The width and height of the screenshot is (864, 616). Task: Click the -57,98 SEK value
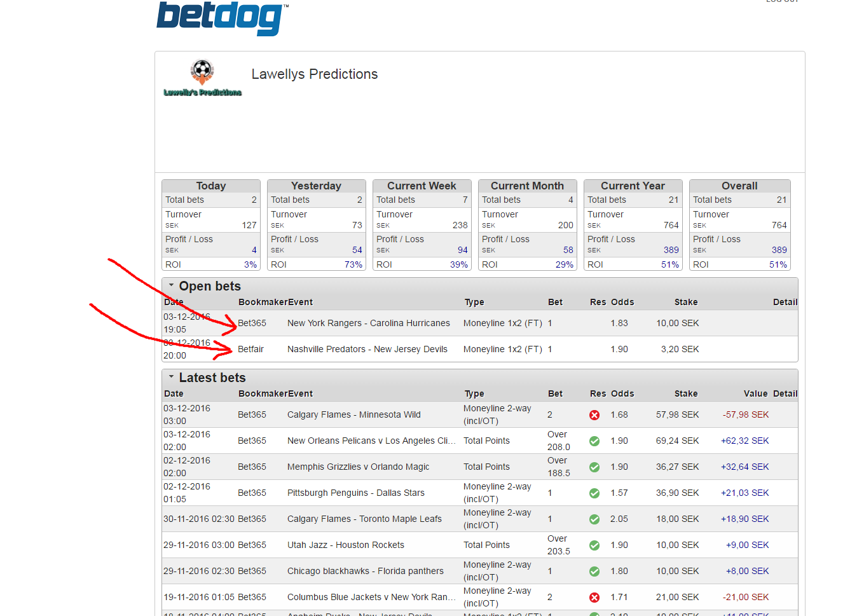(x=746, y=414)
